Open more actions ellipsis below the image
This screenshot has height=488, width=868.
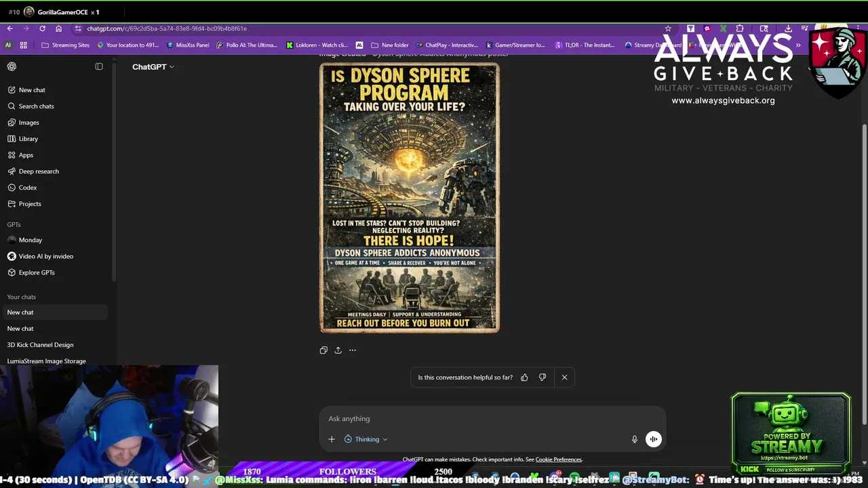353,350
